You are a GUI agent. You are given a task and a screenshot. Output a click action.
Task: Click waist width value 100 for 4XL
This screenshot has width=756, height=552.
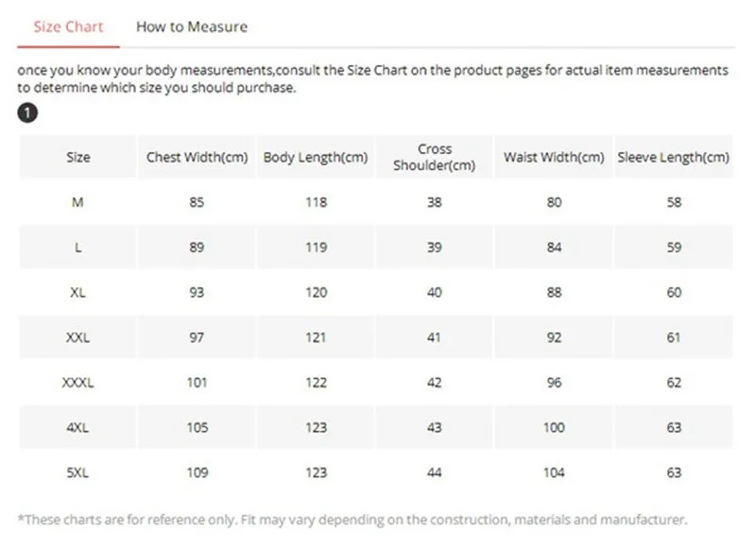(554, 427)
